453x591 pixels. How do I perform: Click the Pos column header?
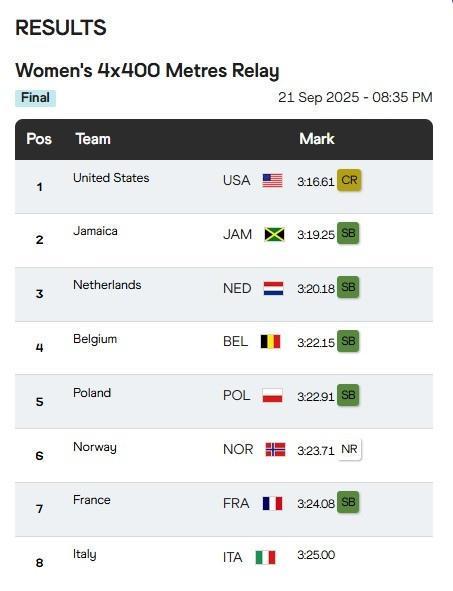(39, 139)
